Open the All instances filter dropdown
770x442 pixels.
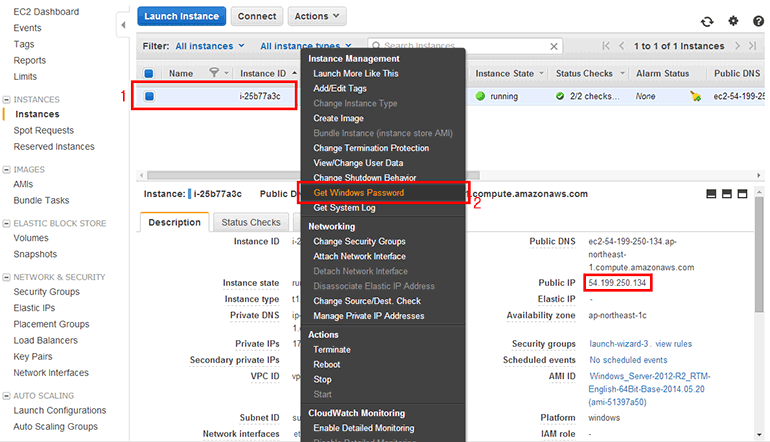210,46
